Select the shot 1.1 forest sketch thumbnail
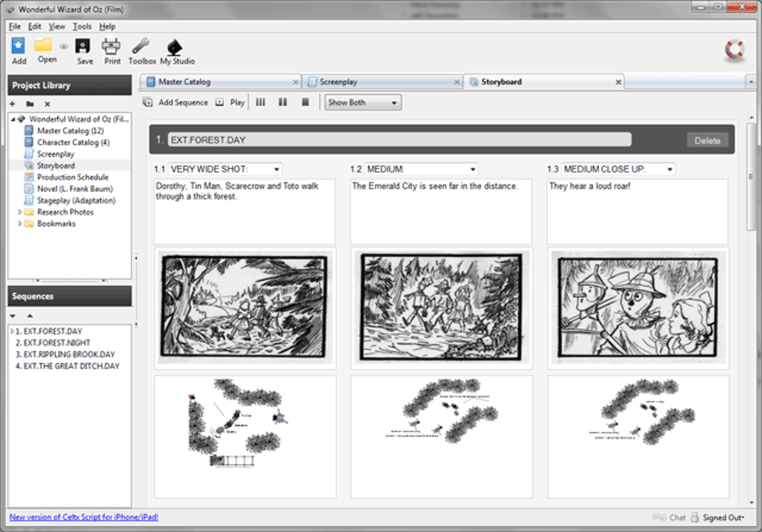 tap(244, 308)
